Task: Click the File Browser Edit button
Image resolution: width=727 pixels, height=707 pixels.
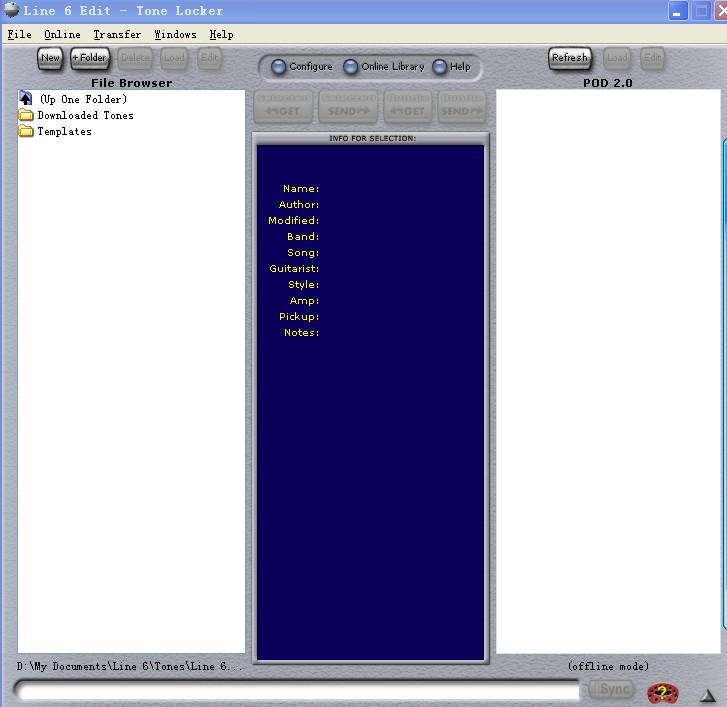Action: click(x=209, y=58)
